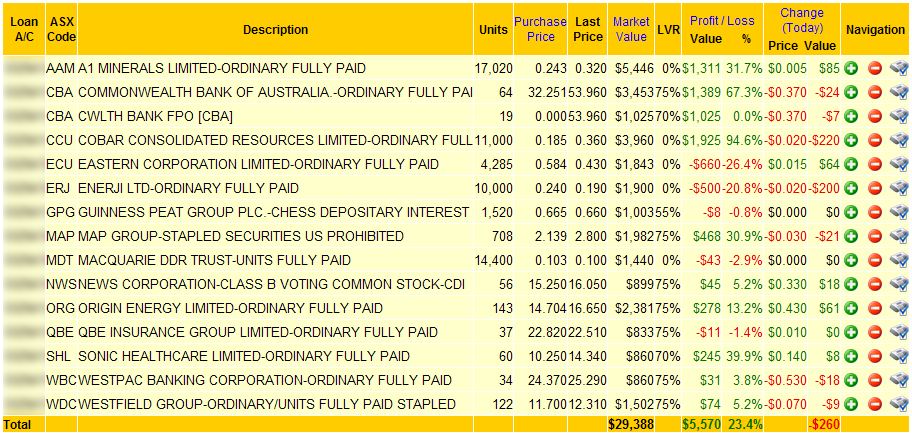The height and width of the screenshot is (435, 912).
Task: Click units value '14,400' for MDT
Action: tap(494, 260)
